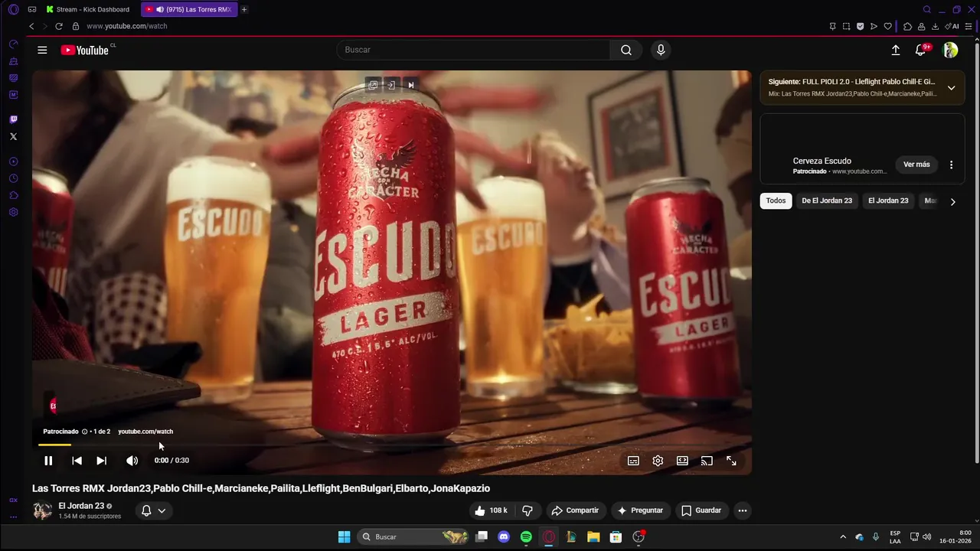Open Discord from taskbar
This screenshot has width=980, height=551.
click(x=503, y=537)
